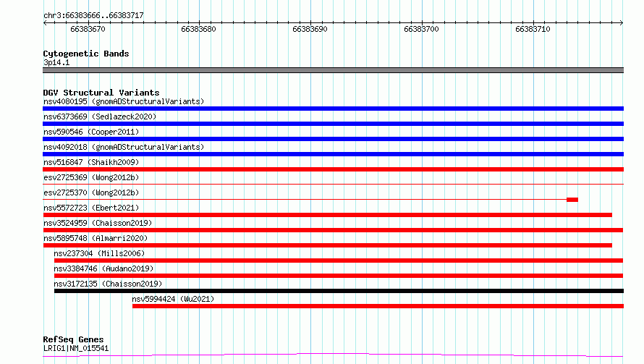The width and height of the screenshot is (644, 364).
Task: Open variant nsv6373669 (Sedlazeck2020) label
Action: tap(100, 117)
